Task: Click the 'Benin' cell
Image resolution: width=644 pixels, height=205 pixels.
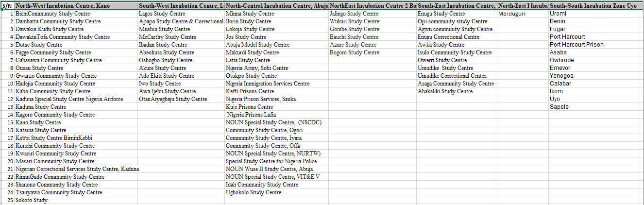Action: point(593,21)
